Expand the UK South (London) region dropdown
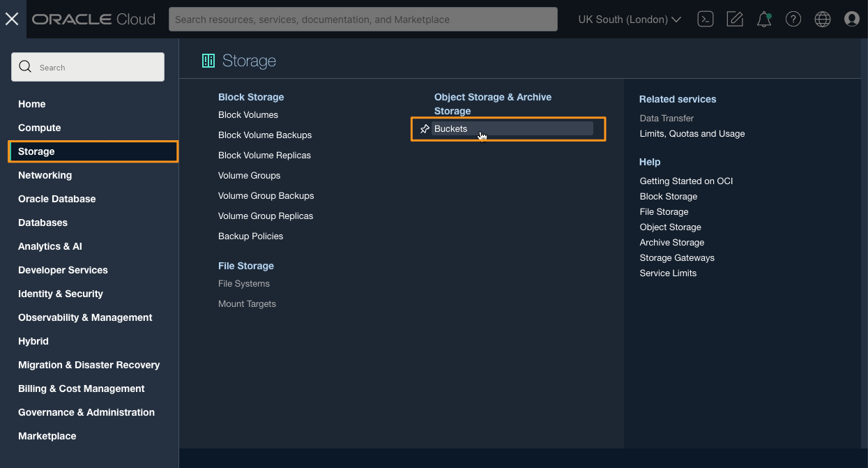This screenshot has width=868, height=468. (628, 19)
